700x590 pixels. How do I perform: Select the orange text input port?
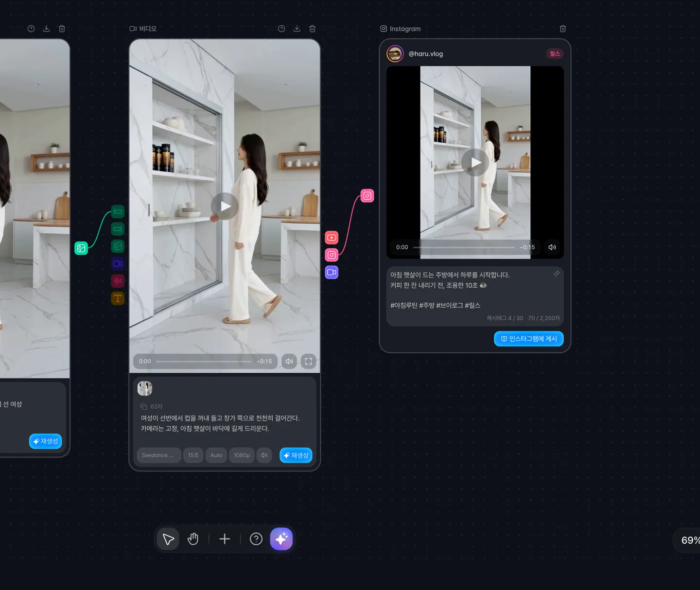coord(118,298)
